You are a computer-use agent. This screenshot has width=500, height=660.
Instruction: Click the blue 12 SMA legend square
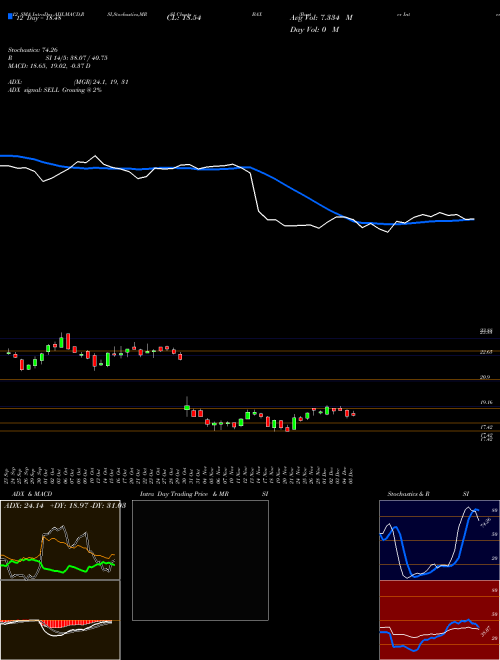[x=10, y=16]
